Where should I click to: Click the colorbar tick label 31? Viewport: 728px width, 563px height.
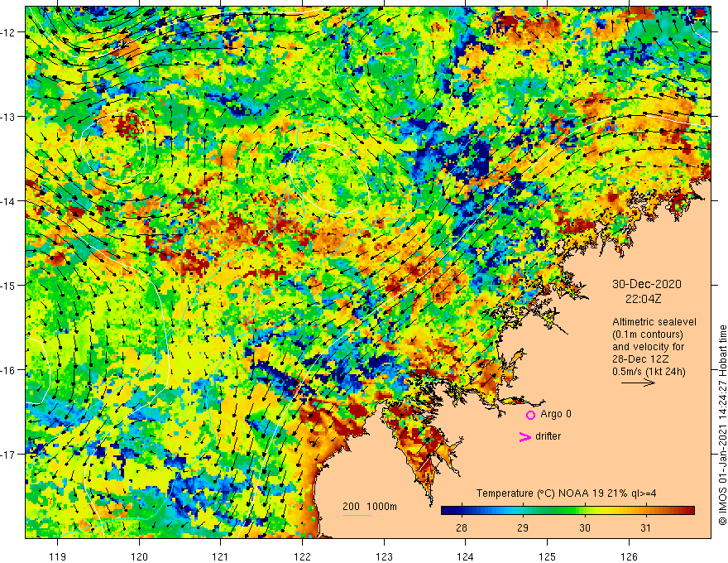[x=645, y=527]
